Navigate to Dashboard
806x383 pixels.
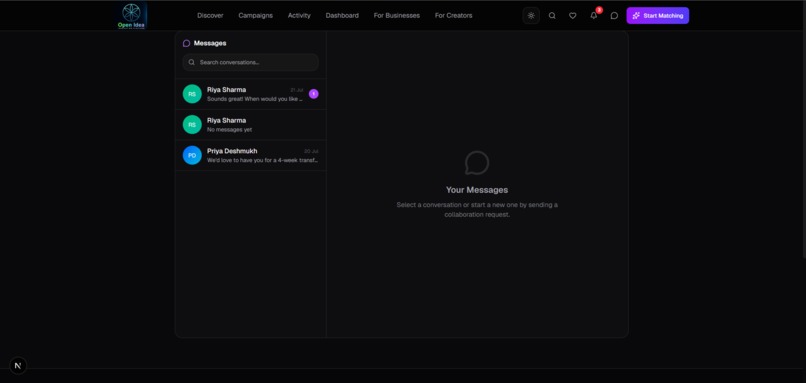coord(342,15)
